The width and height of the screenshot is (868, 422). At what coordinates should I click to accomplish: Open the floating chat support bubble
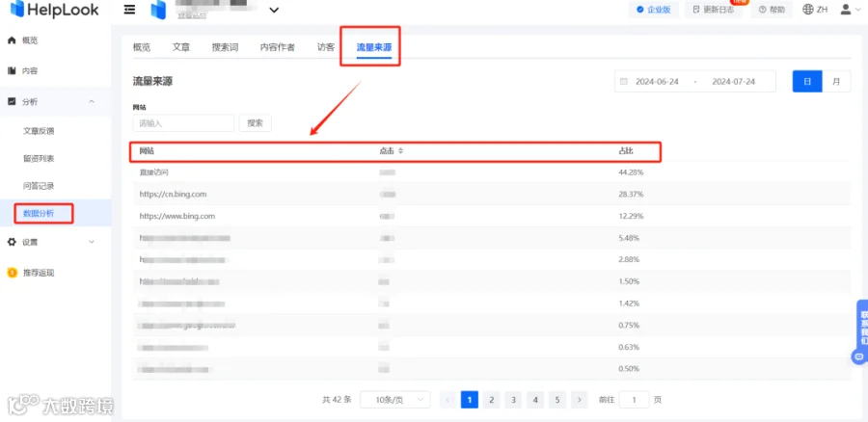click(x=859, y=356)
